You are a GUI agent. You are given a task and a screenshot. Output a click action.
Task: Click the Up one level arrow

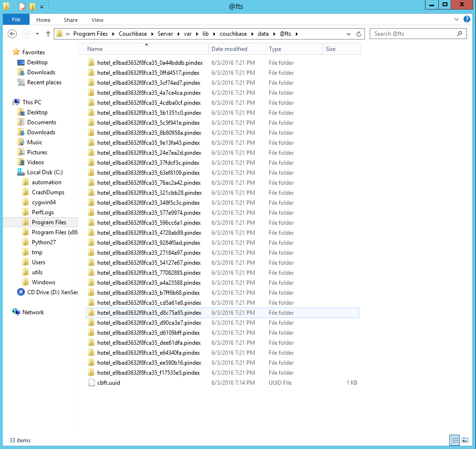click(48, 34)
